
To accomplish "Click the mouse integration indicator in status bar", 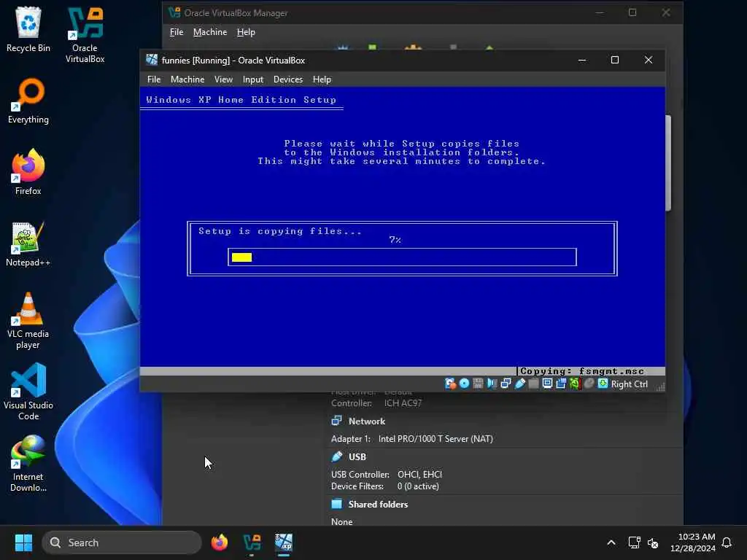I will 589,384.
